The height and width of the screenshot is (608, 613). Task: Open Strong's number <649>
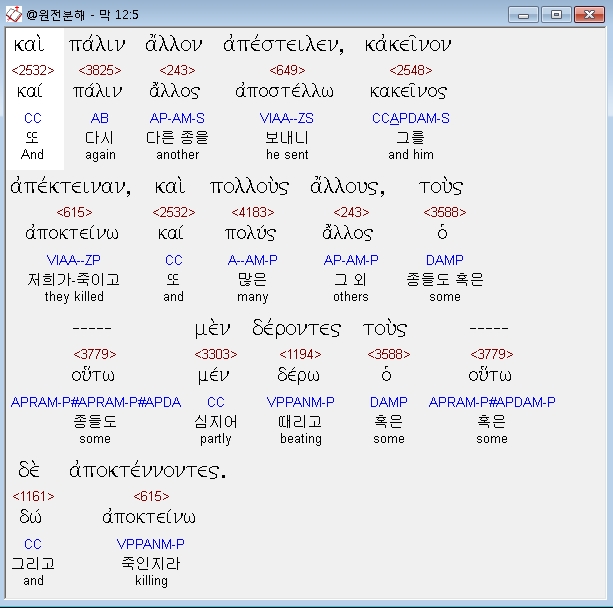(287, 70)
